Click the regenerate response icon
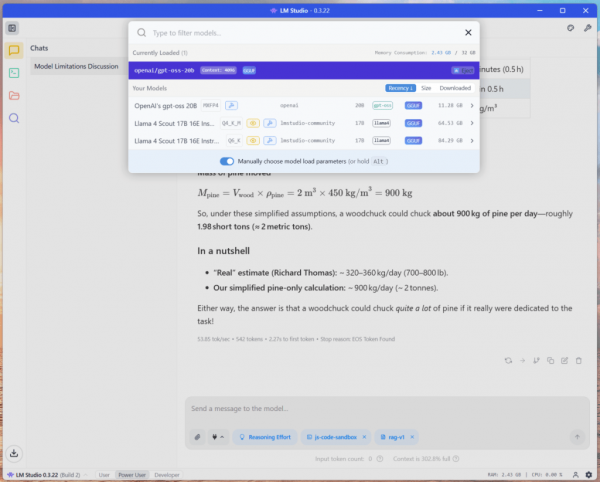This screenshot has height=482, width=600. pyautogui.click(x=508, y=360)
